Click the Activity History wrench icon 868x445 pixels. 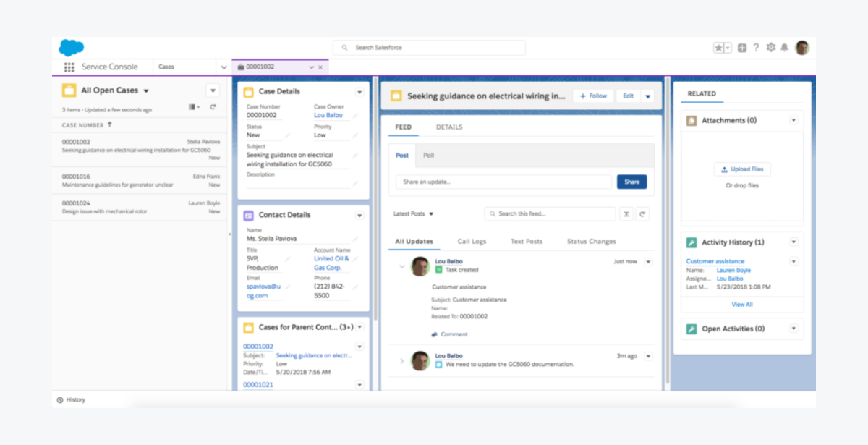[692, 242]
